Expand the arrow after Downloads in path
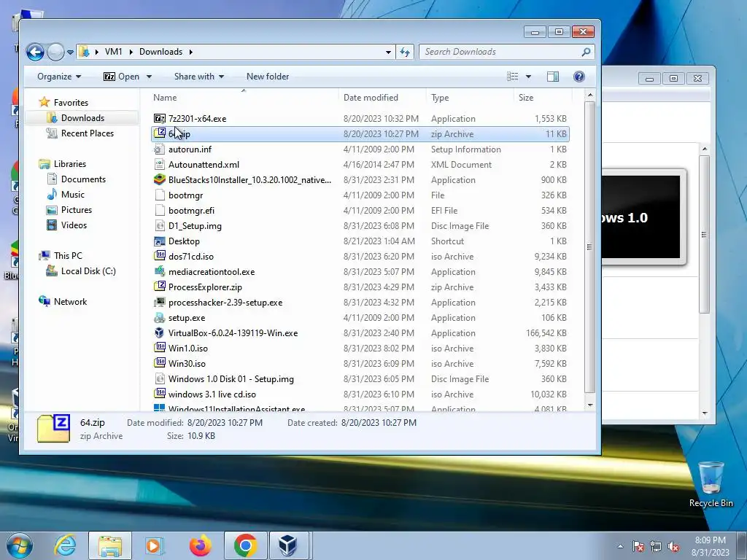The image size is (747, 560). [190, 52]
